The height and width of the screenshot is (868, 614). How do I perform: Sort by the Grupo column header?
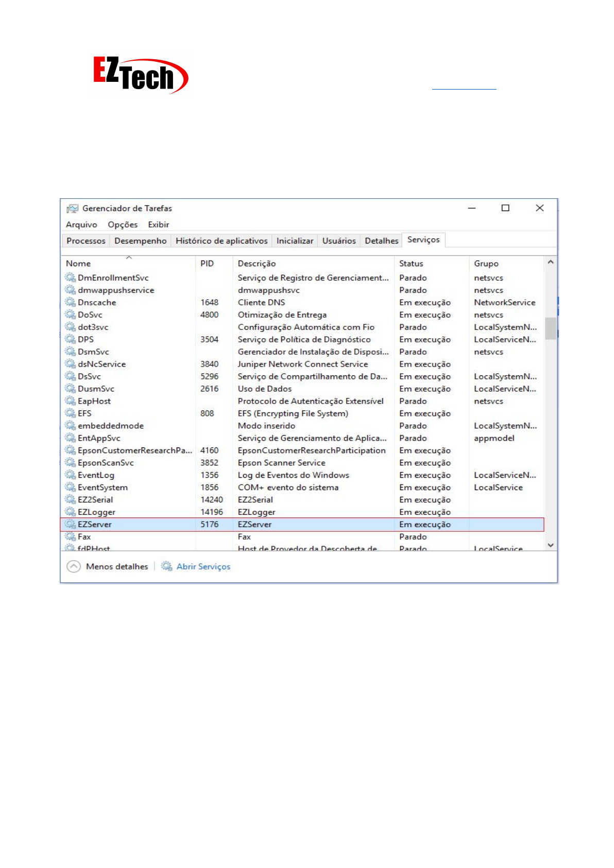(x=507, y=264)
